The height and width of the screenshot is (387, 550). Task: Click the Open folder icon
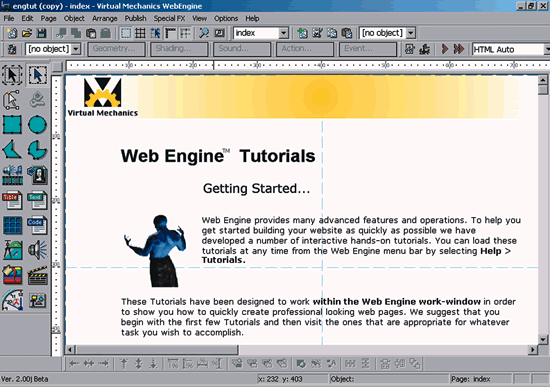tap(27, 33)
